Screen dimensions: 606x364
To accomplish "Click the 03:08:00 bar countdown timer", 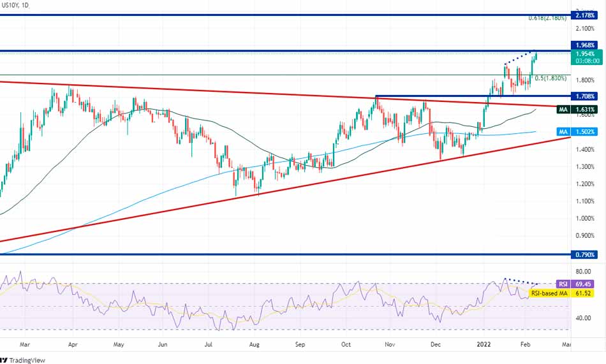I will coord(585,62).
